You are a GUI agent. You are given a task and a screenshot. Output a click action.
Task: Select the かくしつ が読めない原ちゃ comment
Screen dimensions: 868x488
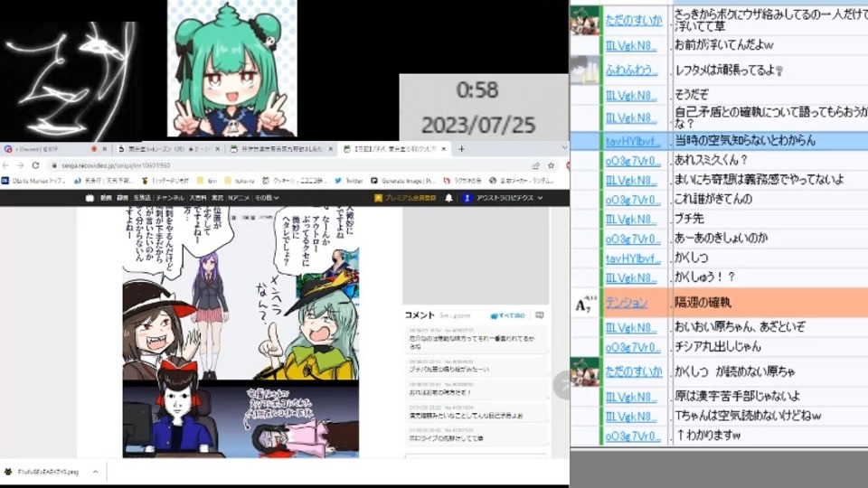click(735, 371)
